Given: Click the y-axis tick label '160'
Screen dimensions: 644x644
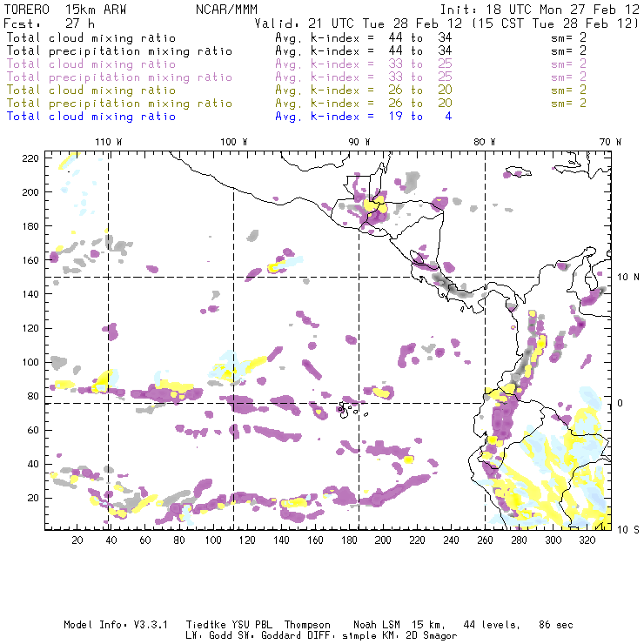Looking at the screenshot, I should 30,260.
